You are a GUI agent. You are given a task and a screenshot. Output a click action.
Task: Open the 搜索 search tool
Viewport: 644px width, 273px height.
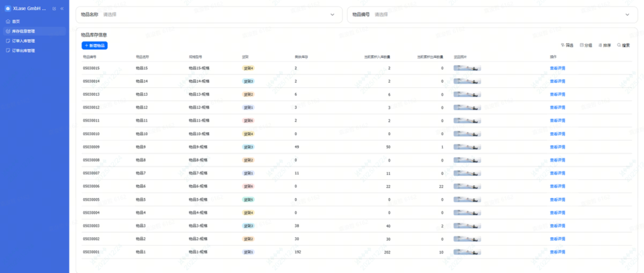(623, 45)
